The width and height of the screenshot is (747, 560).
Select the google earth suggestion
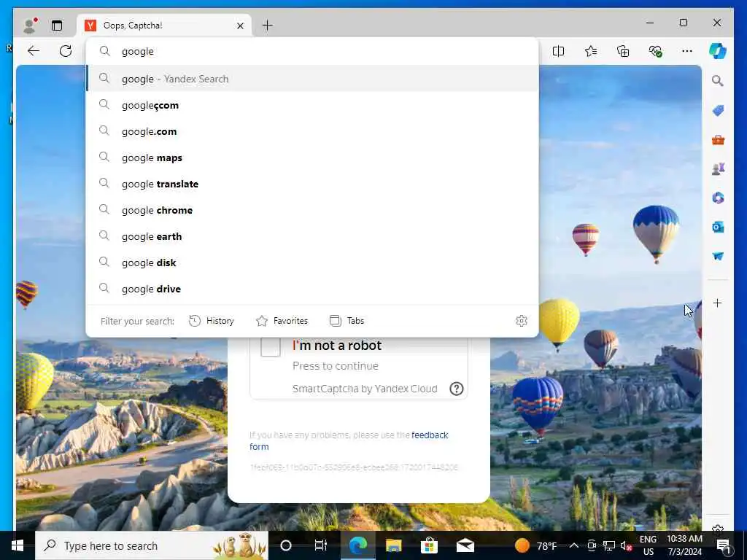point(312,236)
